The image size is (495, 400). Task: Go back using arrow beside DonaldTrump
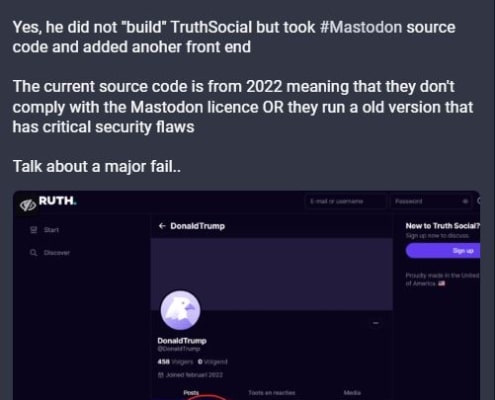[x=162, y=226]
